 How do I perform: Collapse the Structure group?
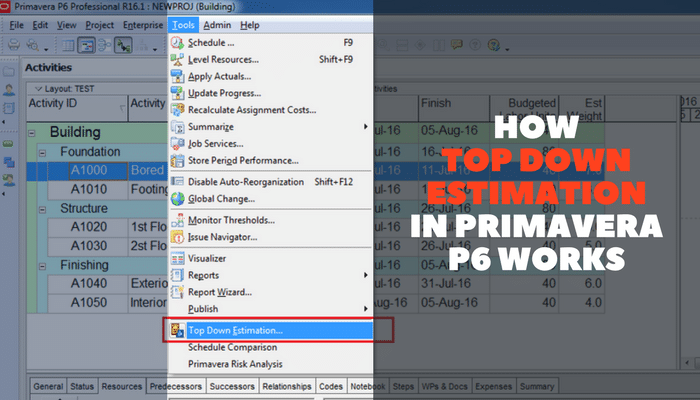tap(42, 210)
